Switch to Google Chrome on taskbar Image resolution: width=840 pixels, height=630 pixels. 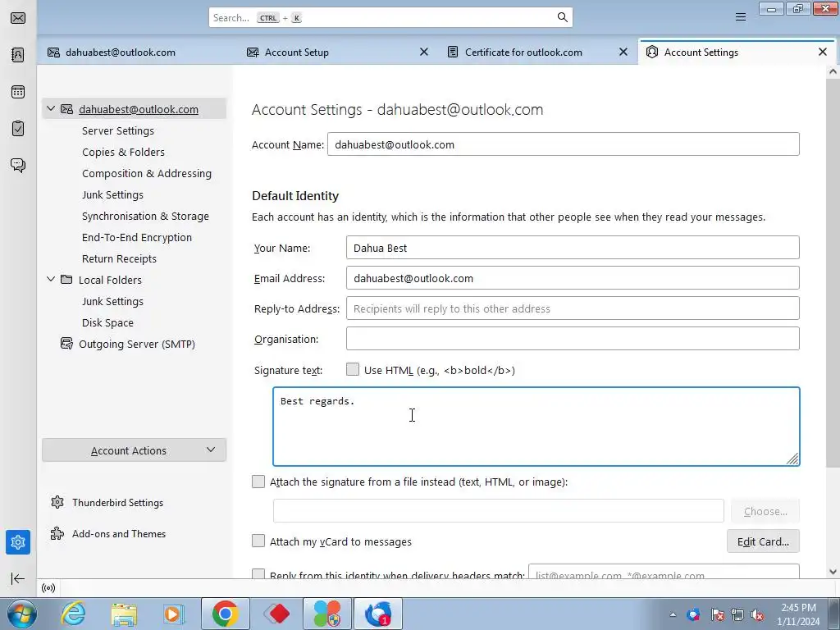coord(225,614)
